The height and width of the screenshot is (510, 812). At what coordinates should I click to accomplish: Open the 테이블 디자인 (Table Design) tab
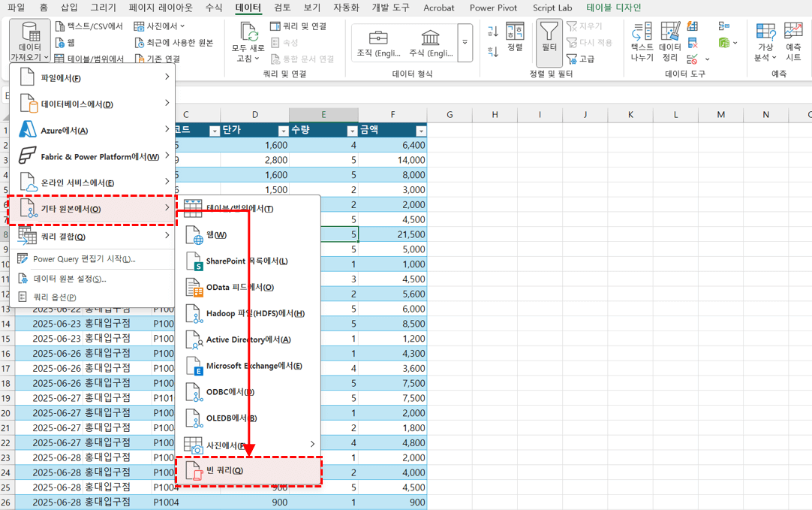pyautogui.click(x=613, y=8)
